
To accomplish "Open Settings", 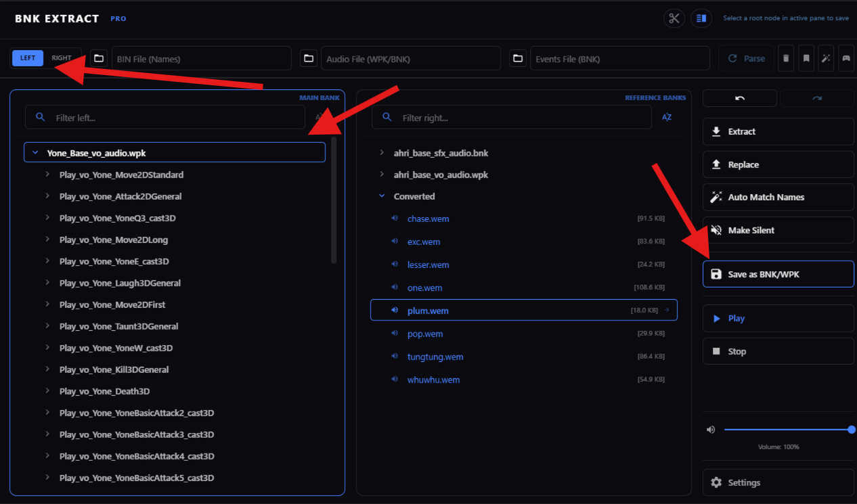I will pyautogui.click(x=778, y=482).
